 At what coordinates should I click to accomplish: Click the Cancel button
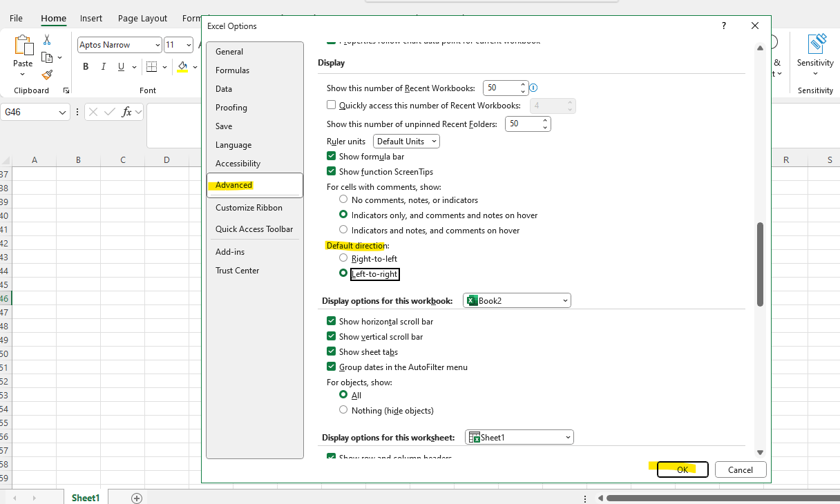[x=740, y=469]
